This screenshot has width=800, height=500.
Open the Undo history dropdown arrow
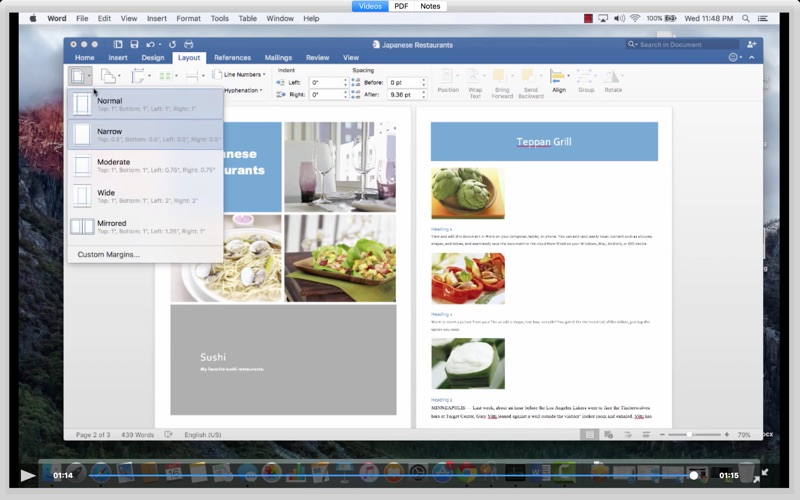point(160,44)
